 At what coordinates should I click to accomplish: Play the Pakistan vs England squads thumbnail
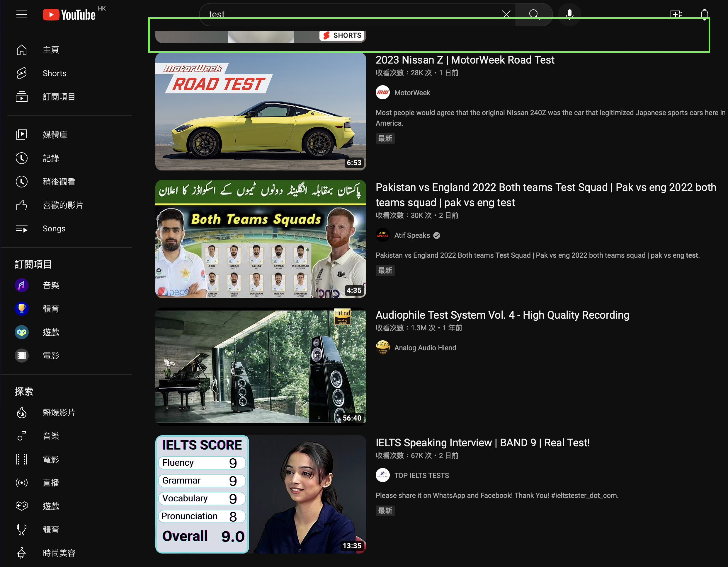click(x=261, y=239)
